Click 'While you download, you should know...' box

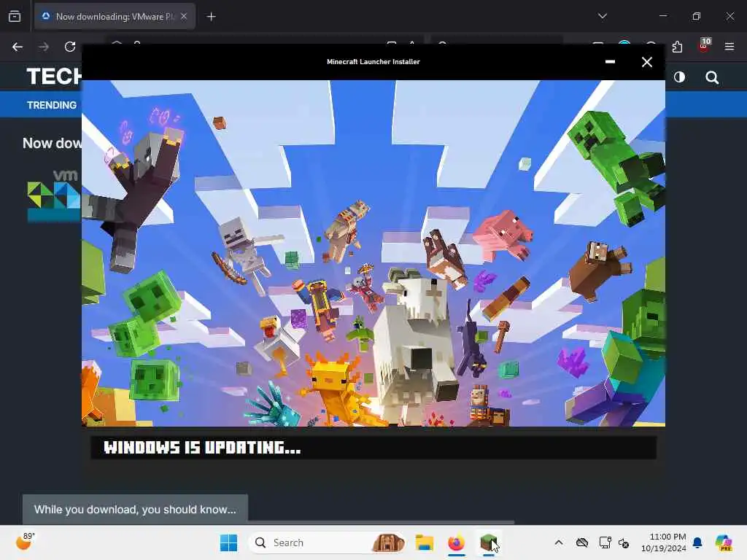click(x=135, y=510)
